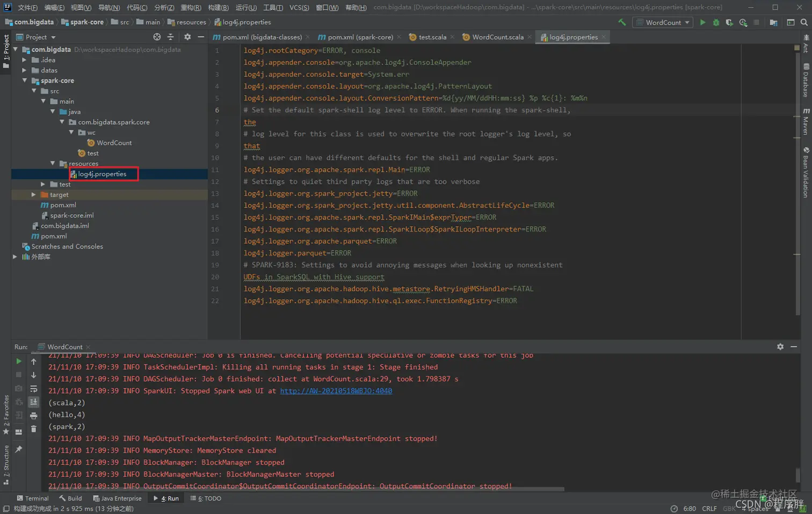Run WordCount with the green play icon in toolbar
The height and width of the screenshot is (514, 812).
point(702,22)
